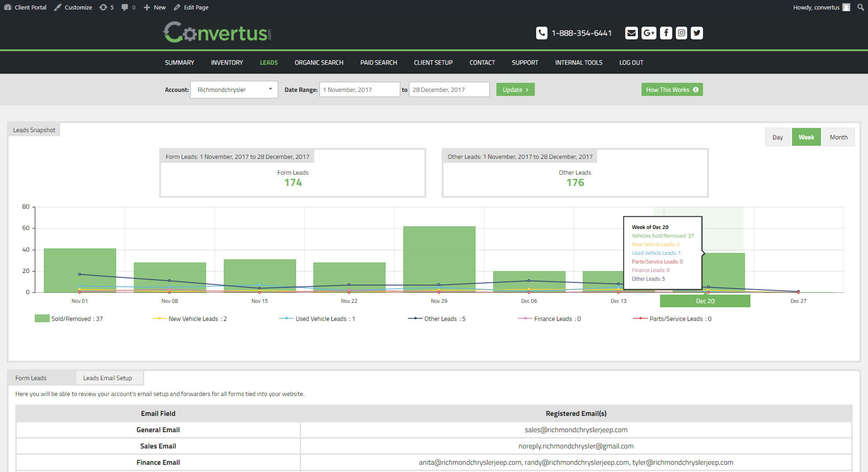Image resolution: width=868 pixels, height=472 pixels.
Task: Open the INVENTORY menu item
Action: click(x=227, y=62)
